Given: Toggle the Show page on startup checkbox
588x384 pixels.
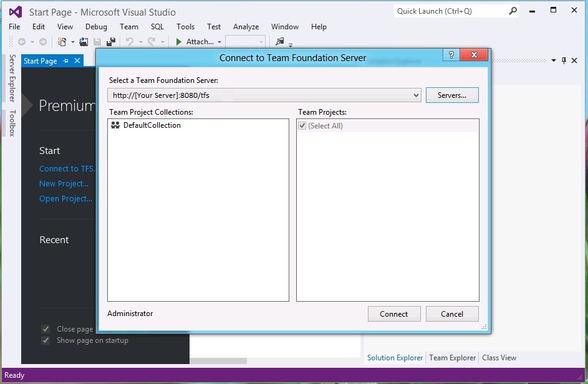Looking at the screenshot, I should (46, 340).
